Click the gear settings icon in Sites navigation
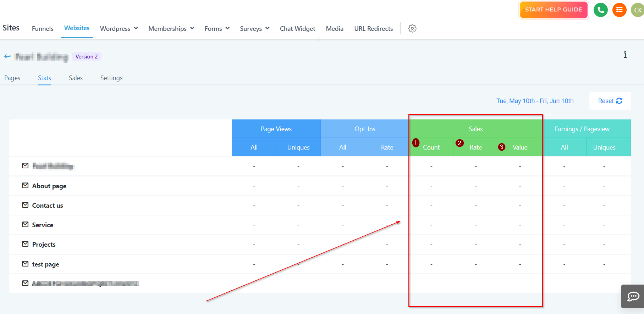Screen dimensions: 644x314 tap(412, 28)
